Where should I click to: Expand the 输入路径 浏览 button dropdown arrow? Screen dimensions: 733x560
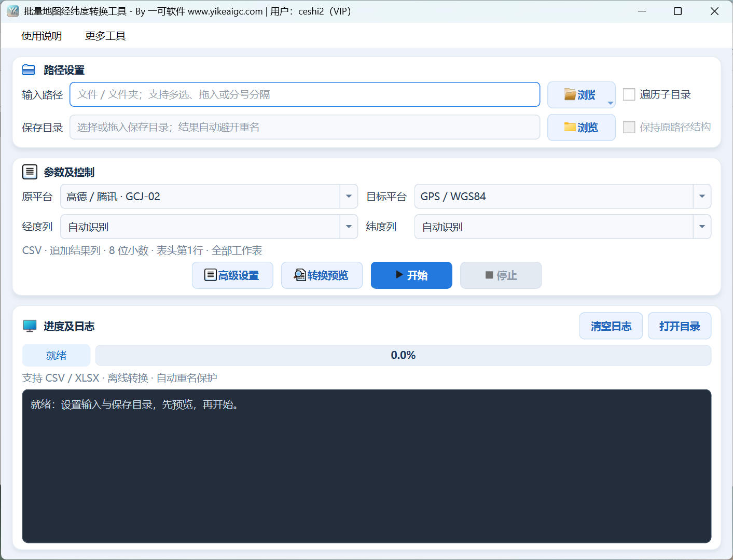pos(611,103)
